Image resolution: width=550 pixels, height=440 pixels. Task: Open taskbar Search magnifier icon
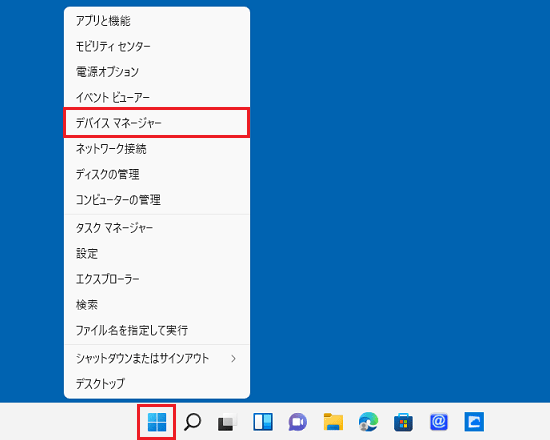pyautogui.click(x=192, y=422)
